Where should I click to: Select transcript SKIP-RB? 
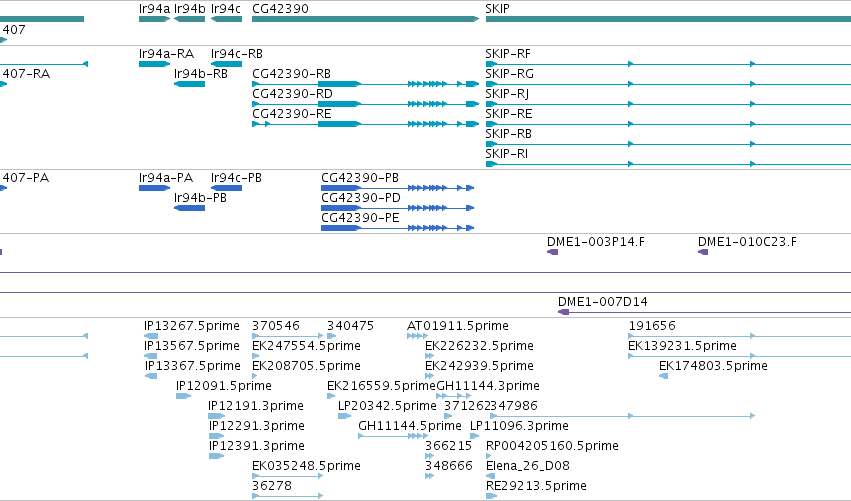668,144
